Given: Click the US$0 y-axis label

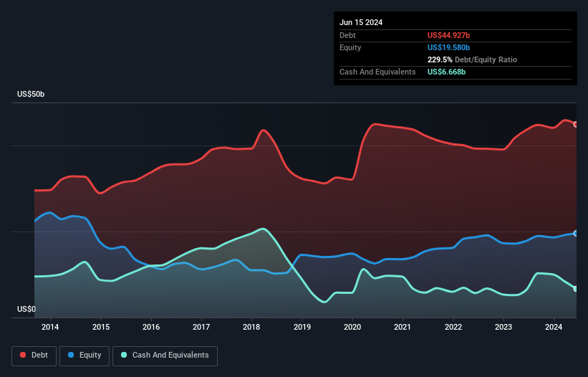Looking at the screenshot, I should 26,309.
